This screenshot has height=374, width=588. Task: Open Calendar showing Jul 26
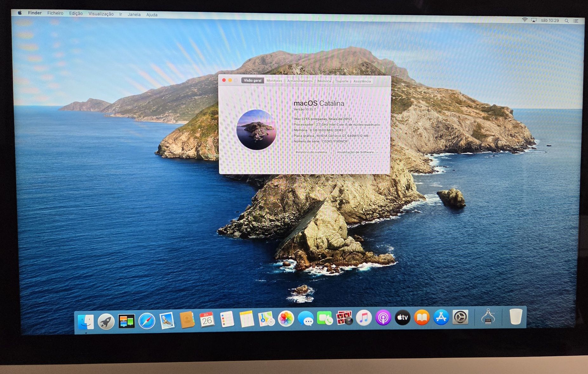(207, 319)
